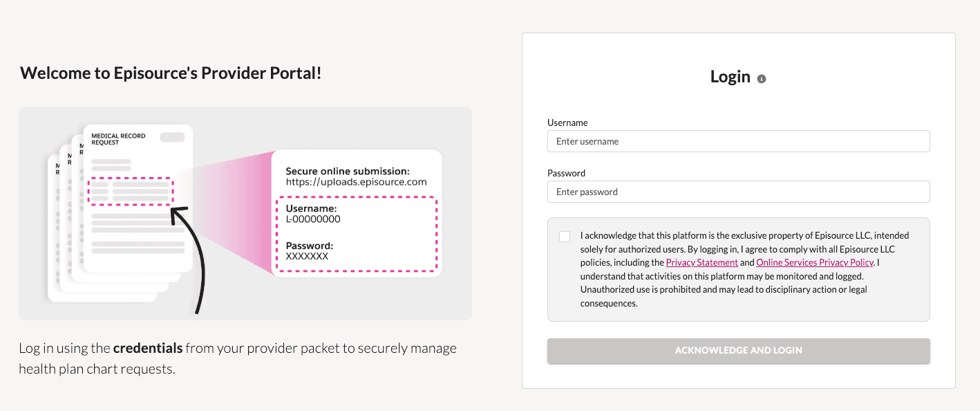Open the Privacy Statement link

(x=701, y=262)
